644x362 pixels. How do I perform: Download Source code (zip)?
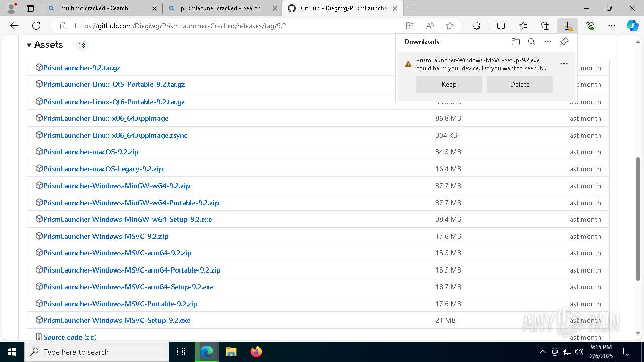click(69, 337)
